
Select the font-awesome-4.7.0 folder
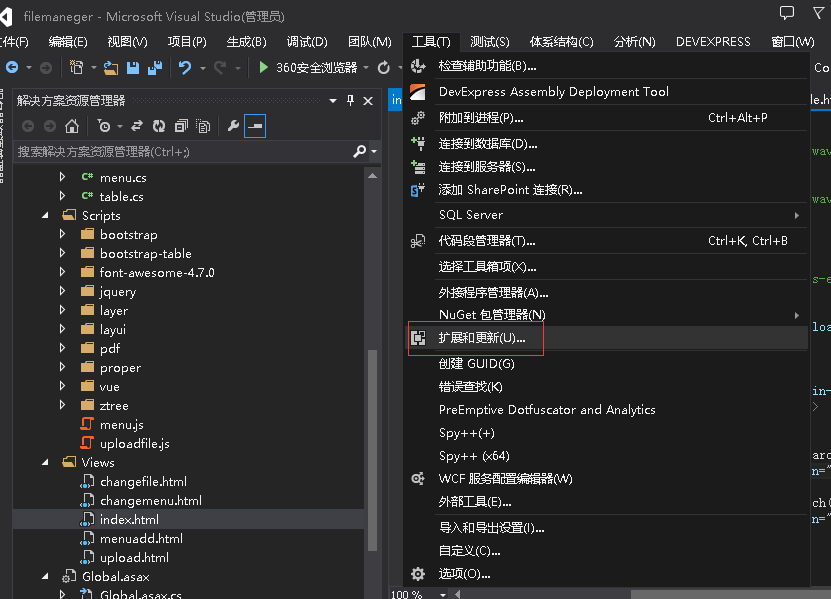pos(157,272)
